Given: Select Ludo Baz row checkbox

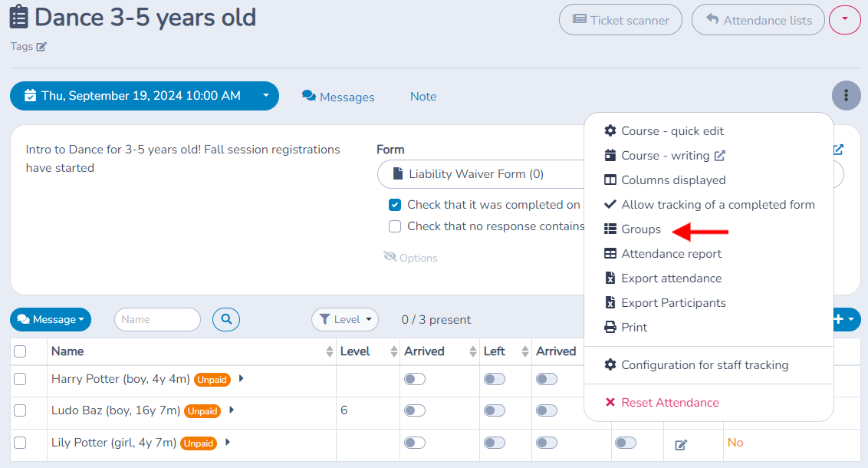Looking at the screenshot, I should tap(20, 410).
